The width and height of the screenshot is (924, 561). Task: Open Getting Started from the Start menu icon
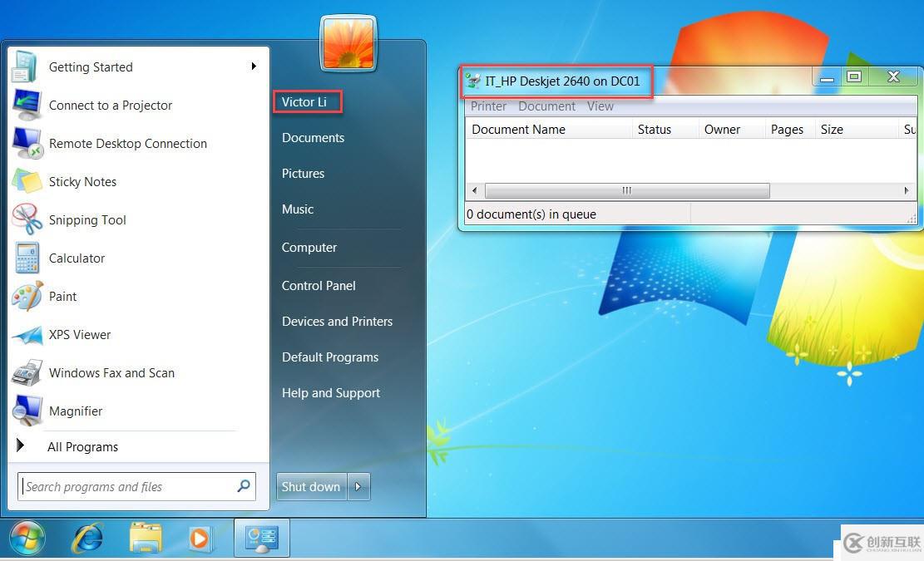click(x=25, y=66)
